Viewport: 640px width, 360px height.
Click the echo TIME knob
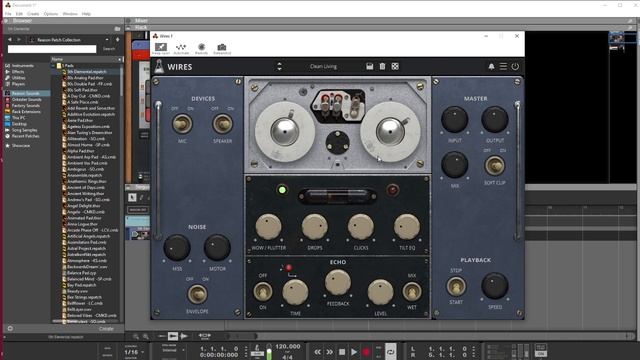tap(295, 292)
